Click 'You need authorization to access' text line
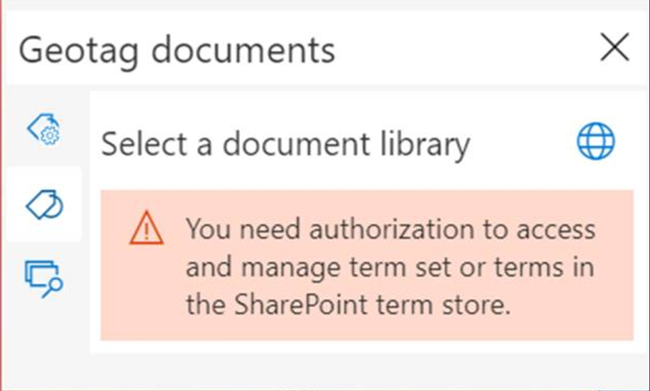Viewport: 650px width, 391px height. pyautogui.click(x=390, y=229)
